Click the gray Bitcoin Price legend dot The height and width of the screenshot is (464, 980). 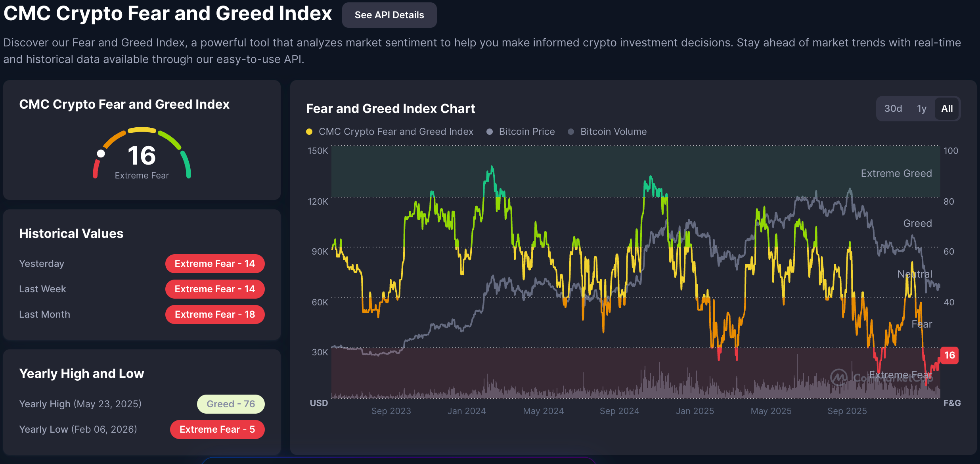[490, 132]
